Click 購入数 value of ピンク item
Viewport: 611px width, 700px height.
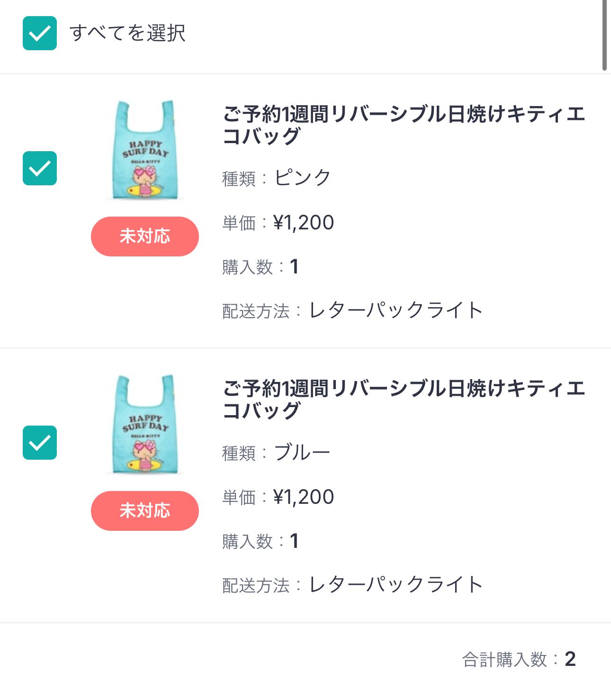coord(294,267)
